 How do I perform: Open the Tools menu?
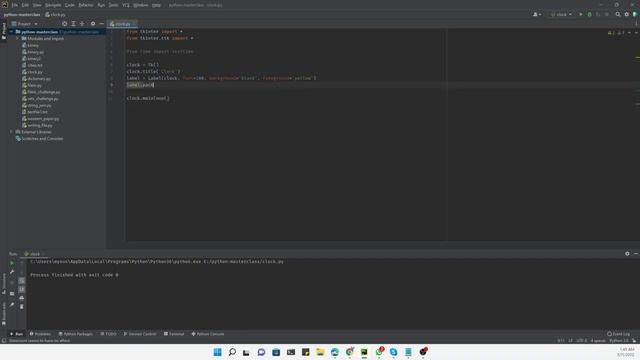point(113,5)
